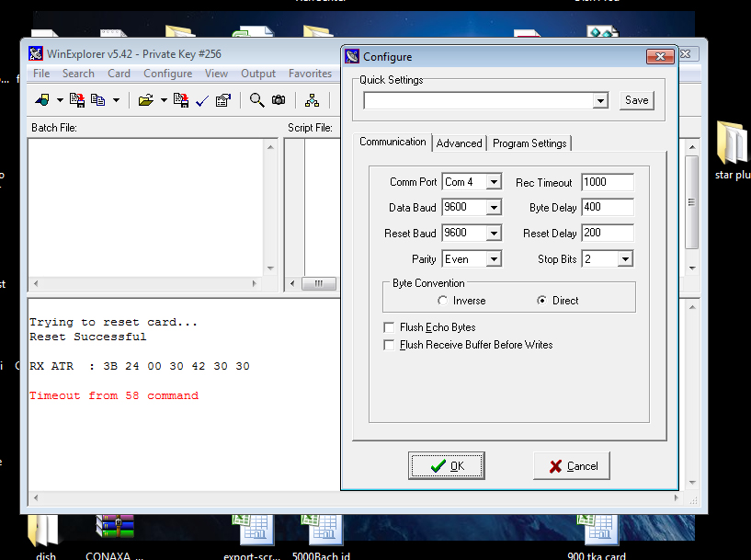This screenshot has height=560, width=751.
Task: Switch to the Program Settings tab
Action: [x=529, y=143]
